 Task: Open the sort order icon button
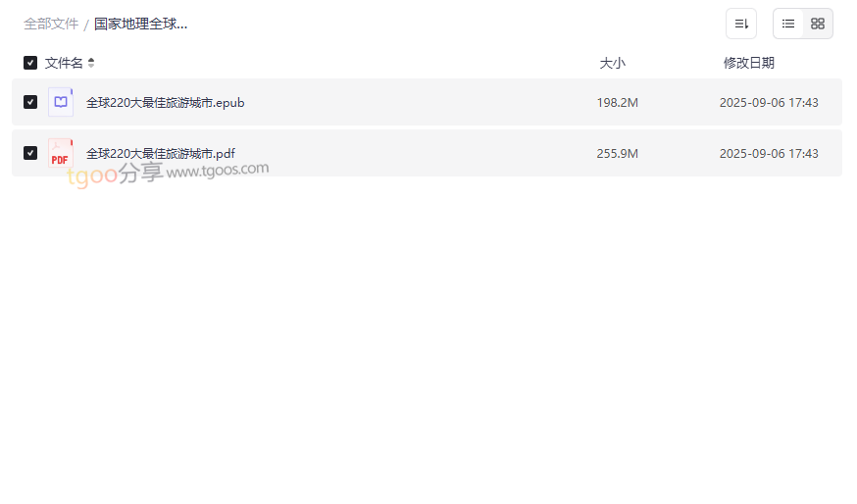click(x=741, y=24)
